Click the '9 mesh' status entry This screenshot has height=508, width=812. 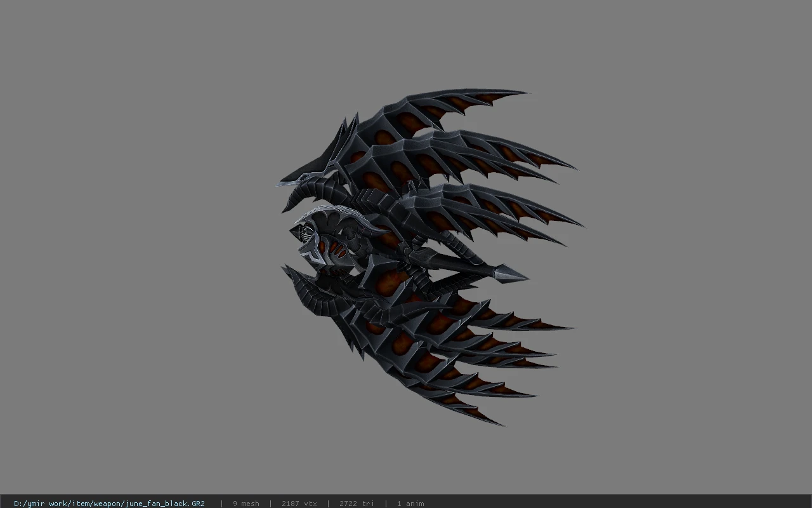(246, 504)
